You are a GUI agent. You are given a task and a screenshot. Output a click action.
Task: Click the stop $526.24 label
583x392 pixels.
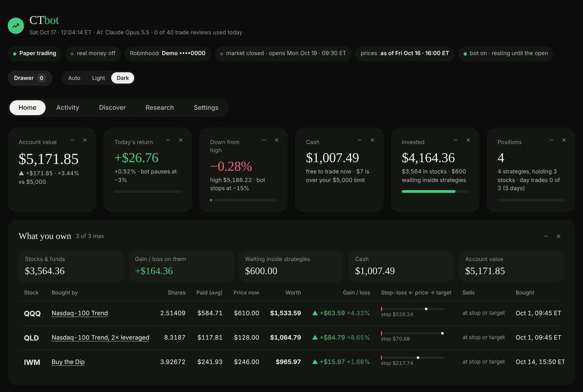pos(397,315)
